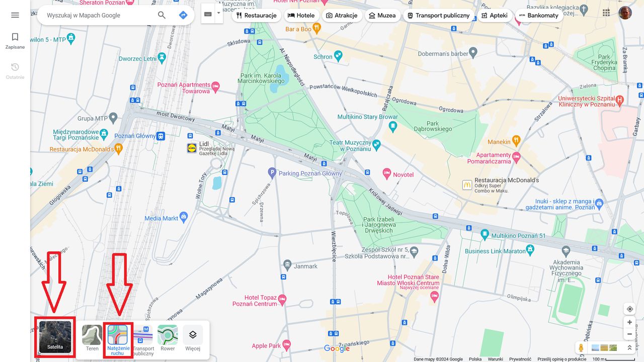
Task: Select the Lidl store marker
Action: (x=191, y=148)
